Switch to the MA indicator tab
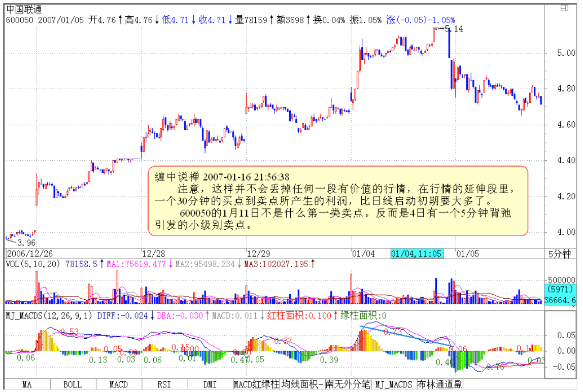Screen dimensions: 583x392 click(27, 384)
